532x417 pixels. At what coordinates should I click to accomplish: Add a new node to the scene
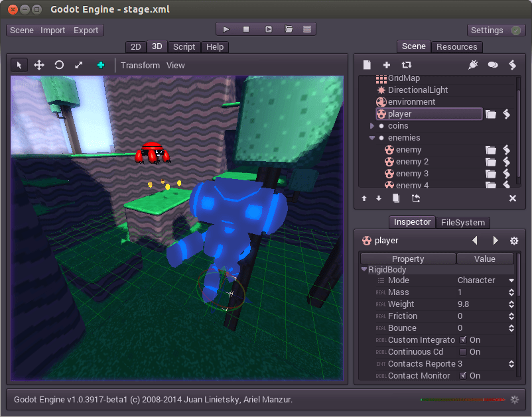tap(385, 64)
